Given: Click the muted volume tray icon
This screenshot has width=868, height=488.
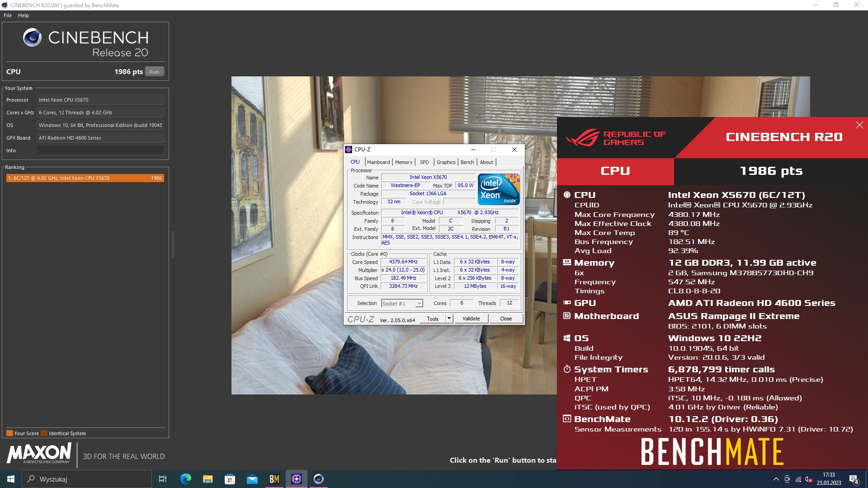Looking at the screenshot, I should point(809,479).
